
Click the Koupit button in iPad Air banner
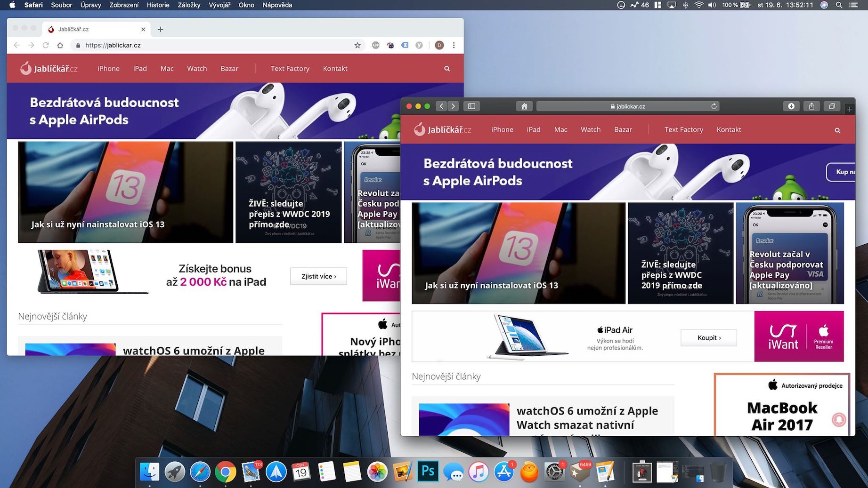[708, 337]
